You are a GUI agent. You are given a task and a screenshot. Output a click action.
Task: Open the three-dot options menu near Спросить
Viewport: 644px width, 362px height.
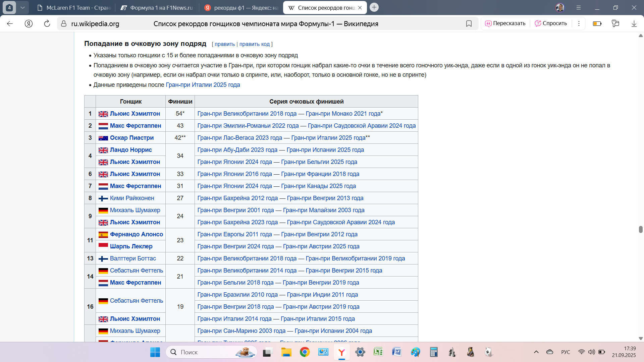[x=579, y=23]
